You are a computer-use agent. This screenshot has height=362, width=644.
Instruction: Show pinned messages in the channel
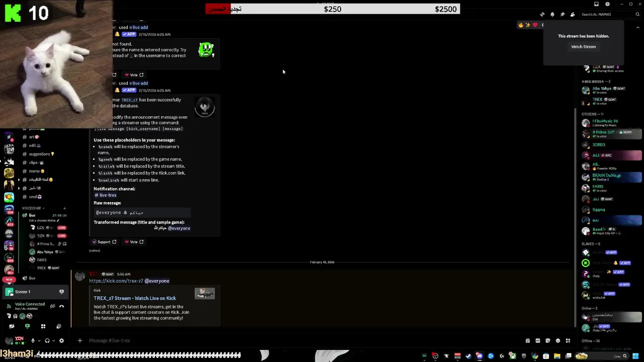click(562, 14)
